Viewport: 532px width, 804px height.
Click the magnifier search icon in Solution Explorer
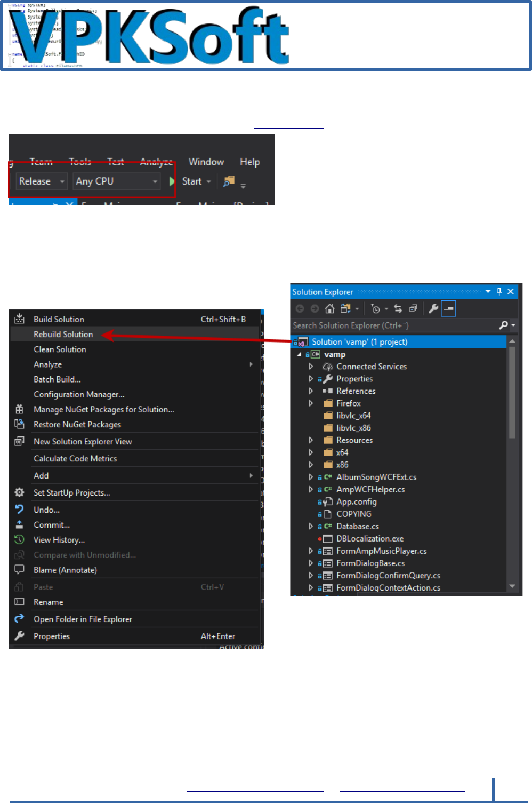coord(503,325)
